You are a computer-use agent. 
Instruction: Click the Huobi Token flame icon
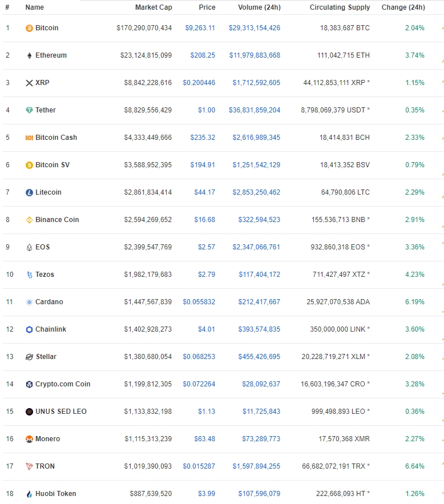click(x=29, y=494)
